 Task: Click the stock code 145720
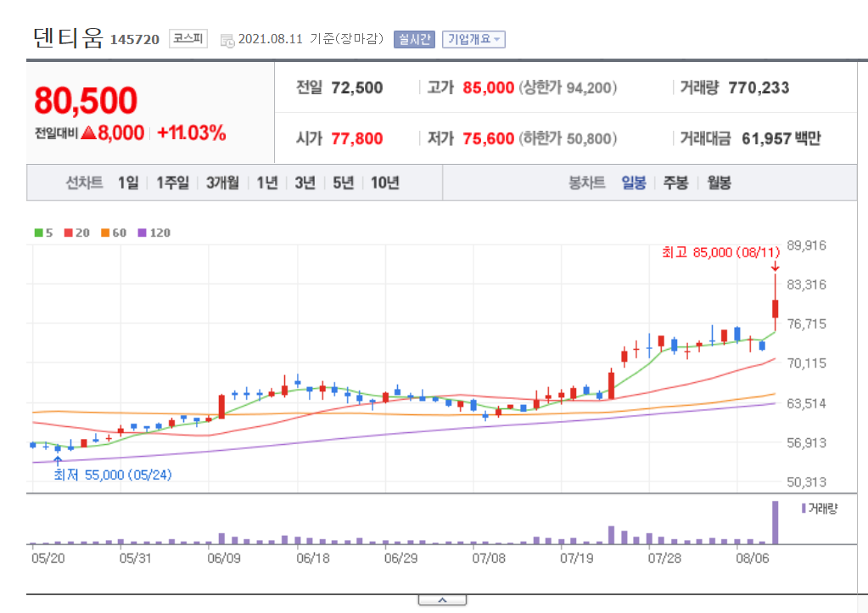pyautogui.click(x=135, y=40)
